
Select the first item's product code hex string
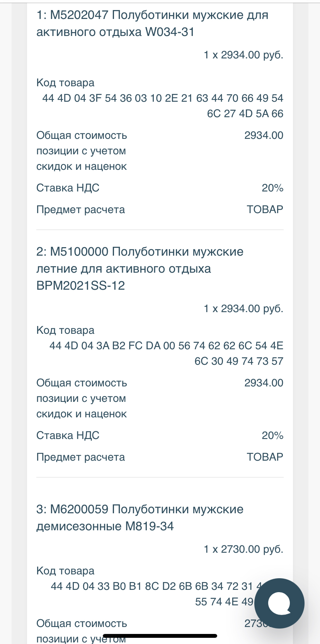(163, 106)
